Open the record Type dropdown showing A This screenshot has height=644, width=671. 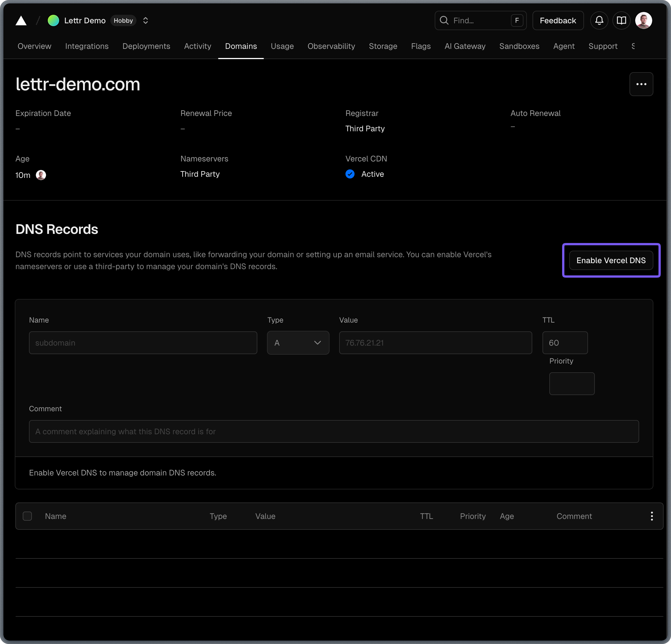point(298,342)
